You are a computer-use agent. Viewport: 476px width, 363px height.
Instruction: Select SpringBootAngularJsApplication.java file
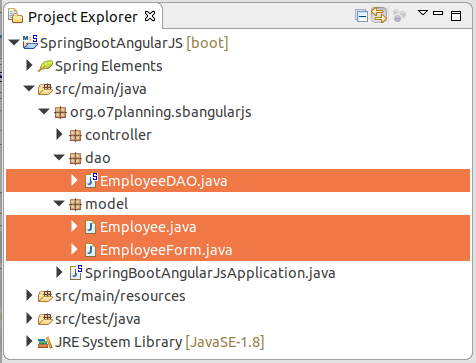point(210,273)
